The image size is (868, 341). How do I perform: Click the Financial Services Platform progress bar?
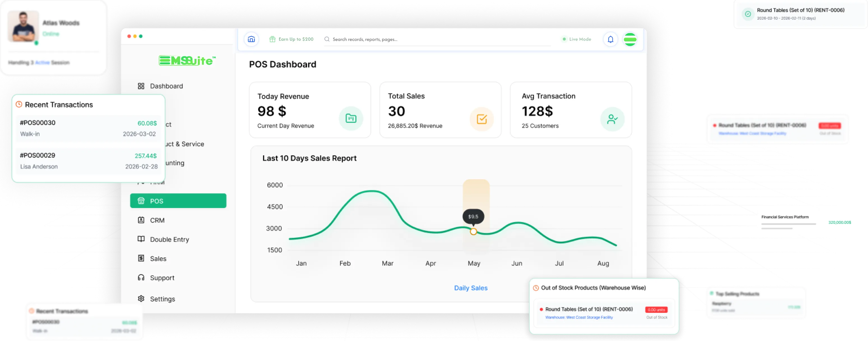pos(788,224)
